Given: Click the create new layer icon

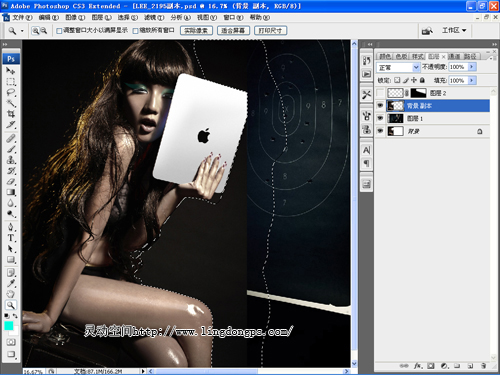Looking at the screenshot, I should [x=470, y=366].
